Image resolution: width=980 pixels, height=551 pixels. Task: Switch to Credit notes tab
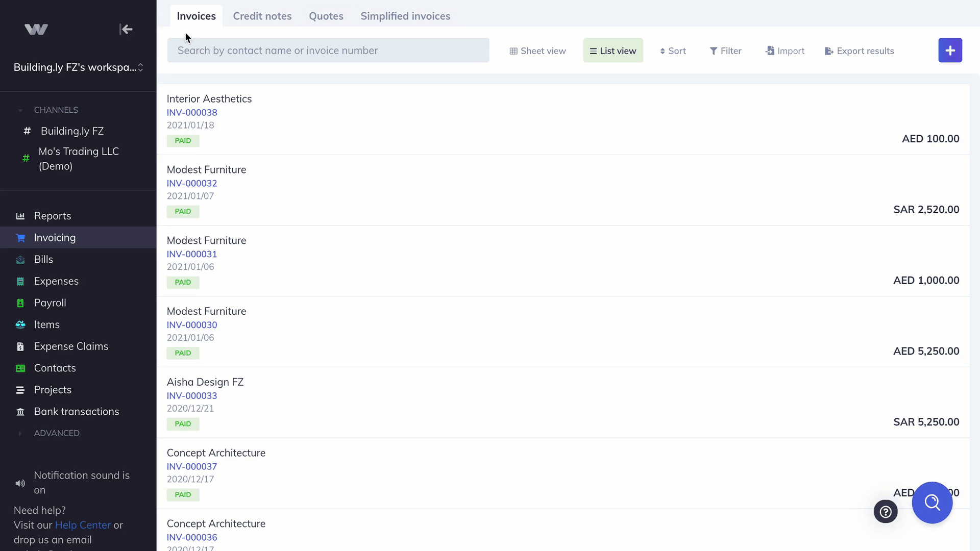(x=262, y=16)
